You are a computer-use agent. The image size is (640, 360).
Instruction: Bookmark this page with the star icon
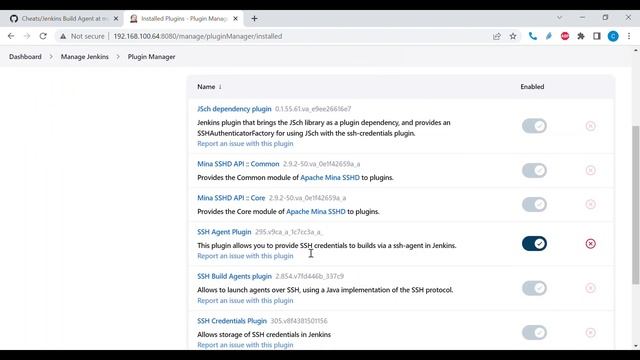coord(513,36)
